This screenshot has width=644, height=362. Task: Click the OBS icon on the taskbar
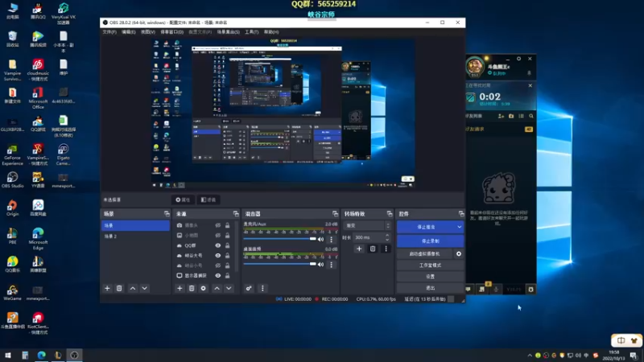(74, 355)
